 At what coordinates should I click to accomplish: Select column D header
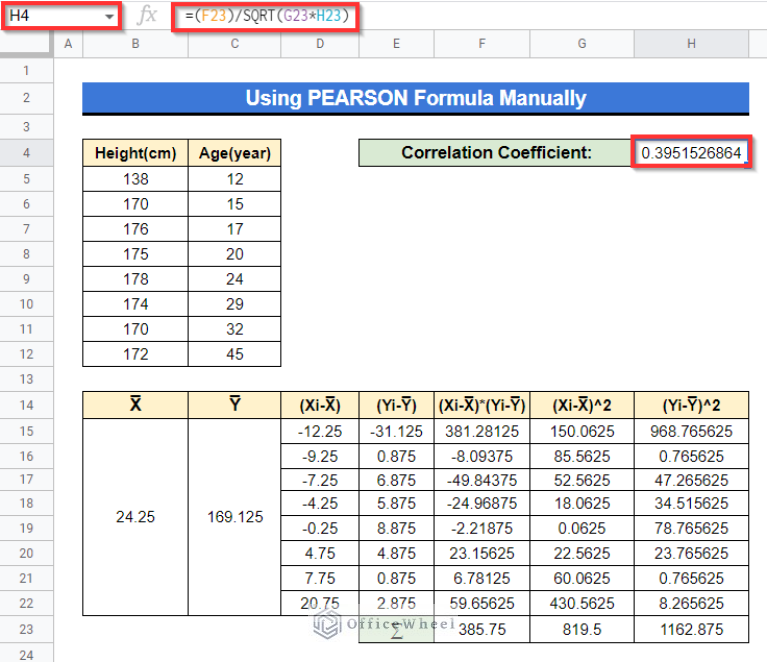320,44
